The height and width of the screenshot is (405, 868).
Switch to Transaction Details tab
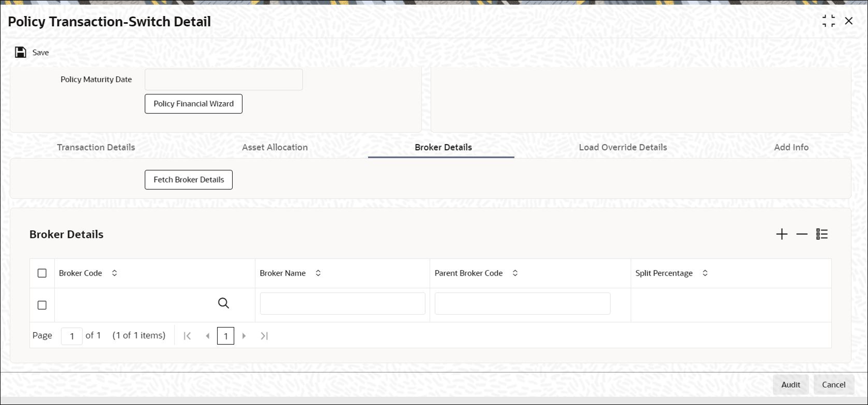(x=96, y=148)
